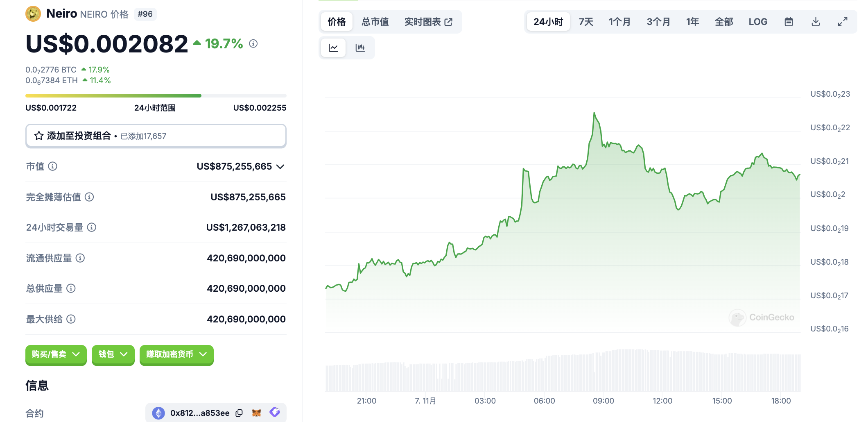Open the 钱包 dropdown
This screenshot has width=868, height=422.
click(x=113, y=354)
